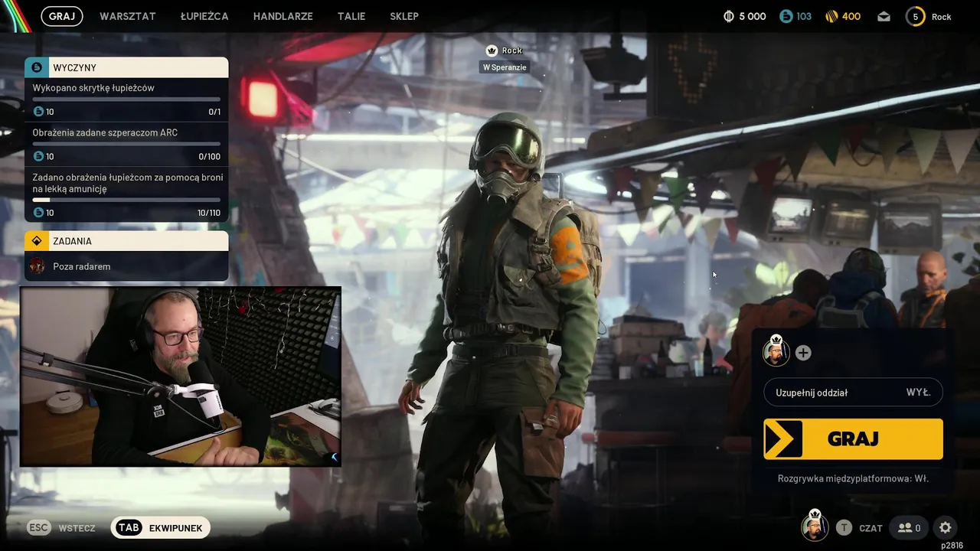Click the squad leader avatar in party panel
Viewport: 980px width, 551px height.
pos(776,352)
